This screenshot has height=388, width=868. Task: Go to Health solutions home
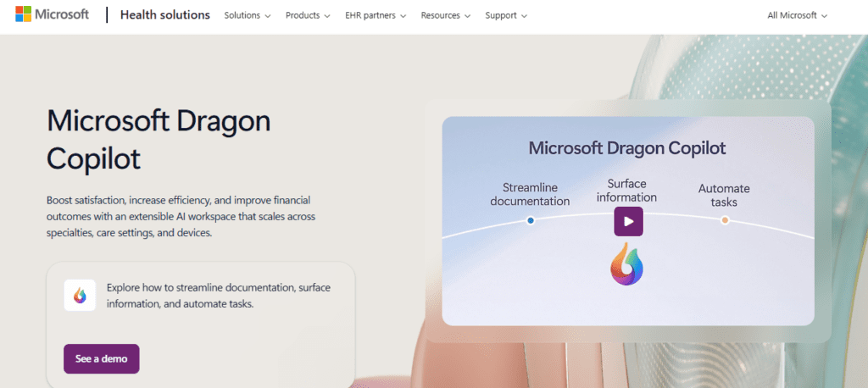click(165, 15)
